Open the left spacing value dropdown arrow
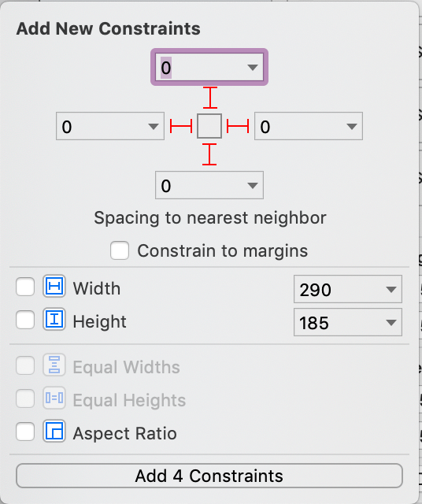 [x=154, y=126]
